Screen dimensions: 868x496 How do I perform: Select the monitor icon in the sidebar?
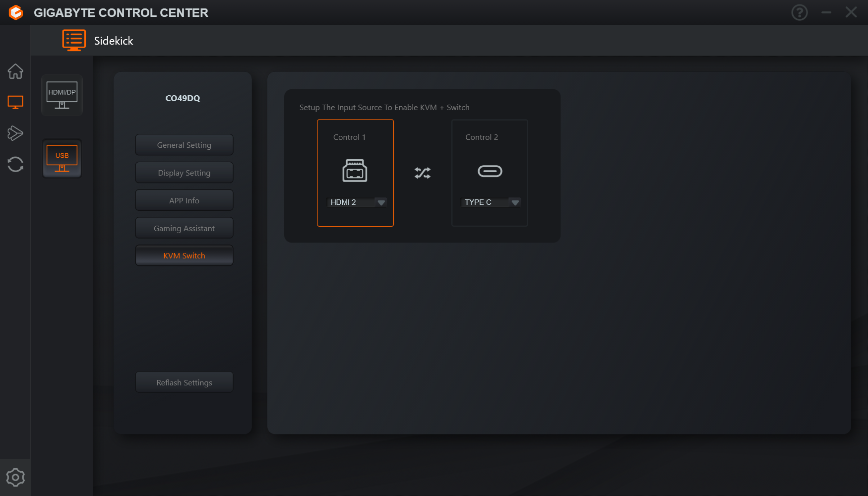coord(15,102)
